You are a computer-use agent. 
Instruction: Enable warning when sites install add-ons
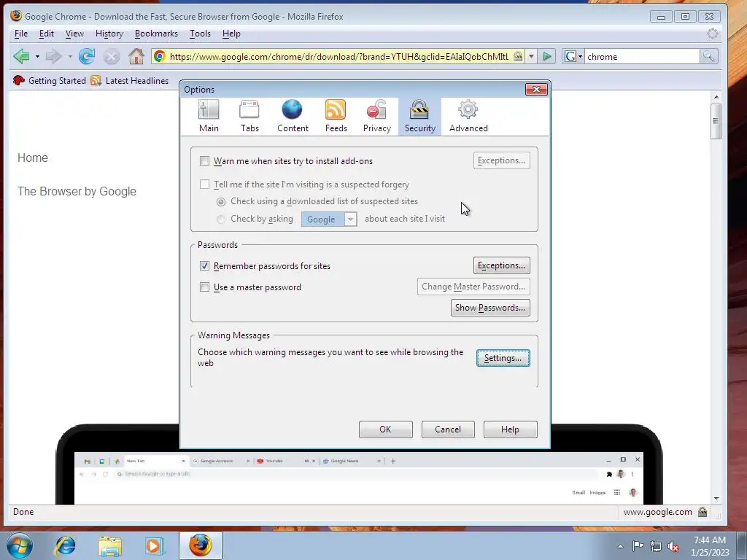pyautogui.click(x=204, y=161)
